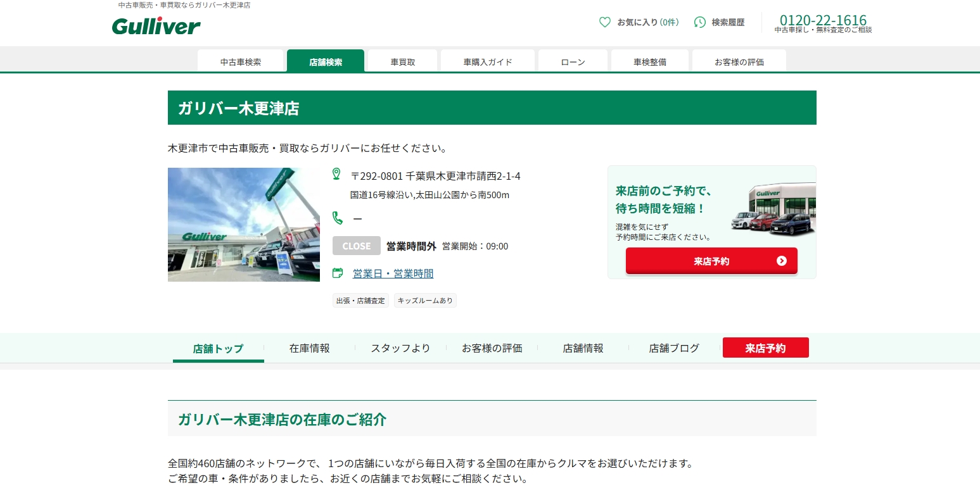Switch to the ローン tab
Screen dimensions: 980x495
pos(573,62)
